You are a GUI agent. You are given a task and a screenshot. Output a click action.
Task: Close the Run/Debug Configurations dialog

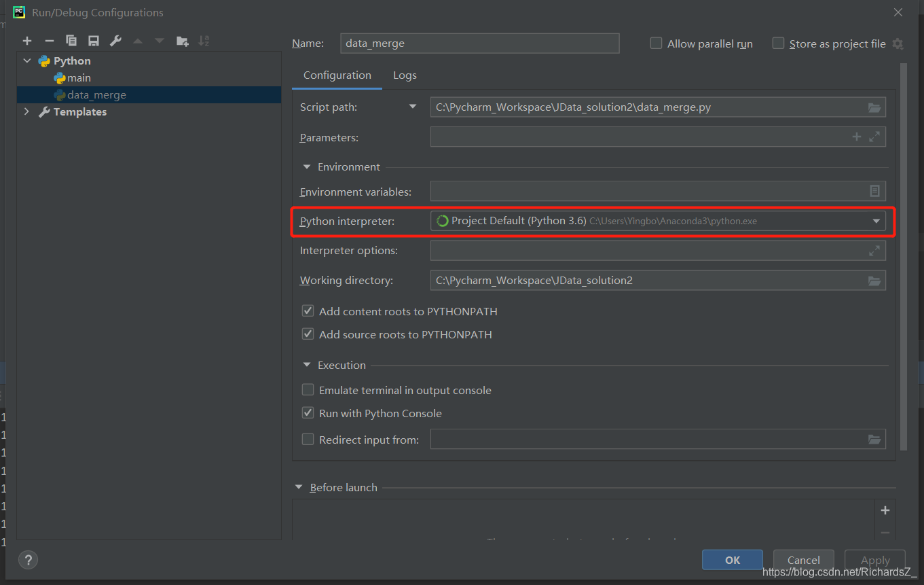[898, 12]
